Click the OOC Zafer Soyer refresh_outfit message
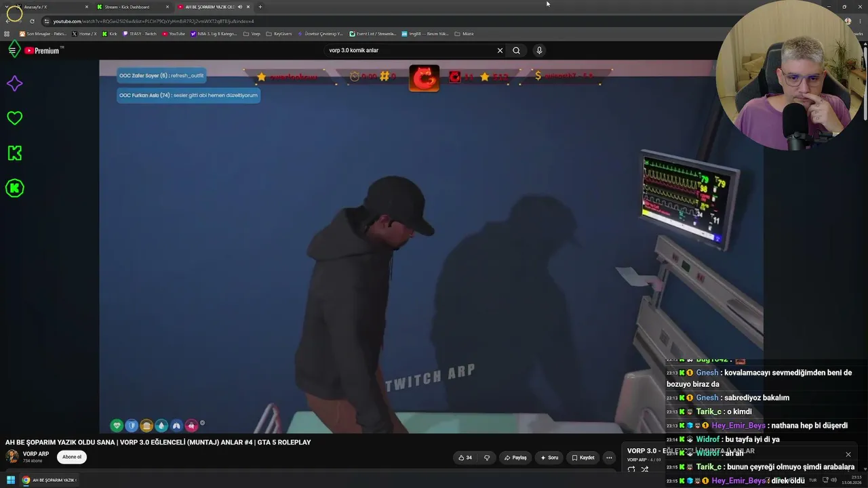Viewport: 868px width, 488px height. 161,75
